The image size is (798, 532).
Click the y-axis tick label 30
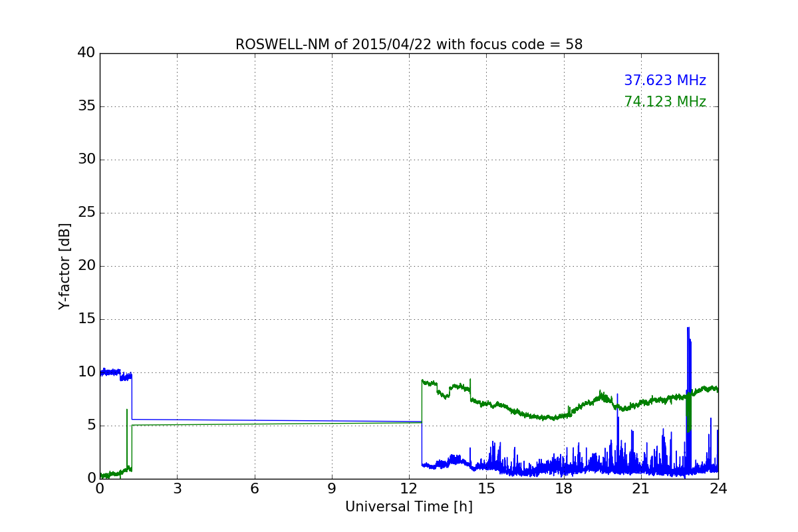[x=86, y=160]
